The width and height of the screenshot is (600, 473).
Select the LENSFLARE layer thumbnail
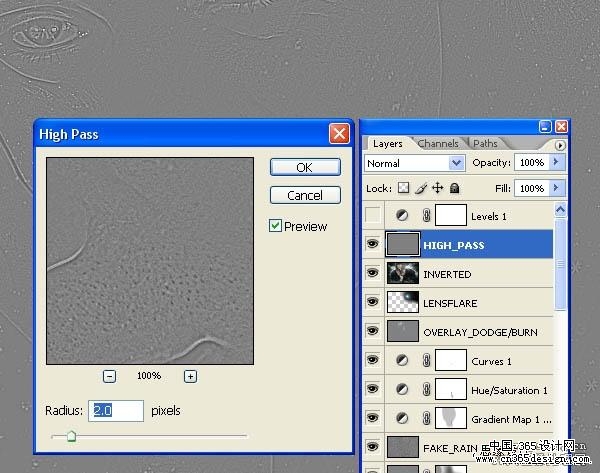[x=403, y=302]
